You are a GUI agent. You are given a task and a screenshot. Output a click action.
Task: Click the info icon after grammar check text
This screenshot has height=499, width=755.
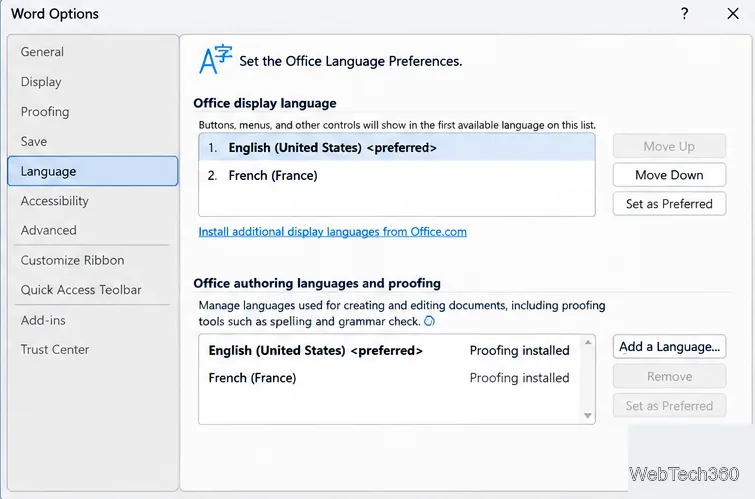coord(430,321)
